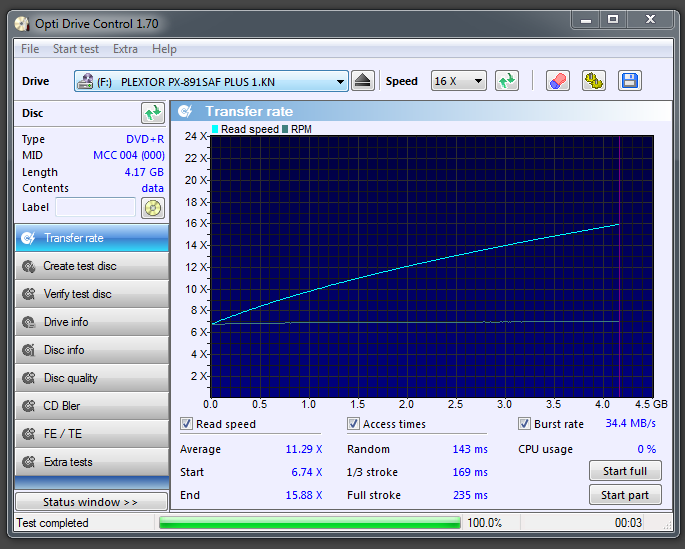Click the Start speed value 6.74 X
685x549 pixels.
coord(307,472)
